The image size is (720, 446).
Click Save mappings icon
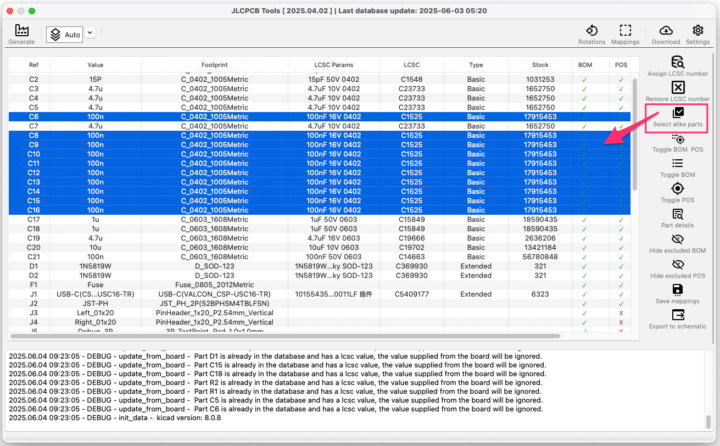[678, 293]
